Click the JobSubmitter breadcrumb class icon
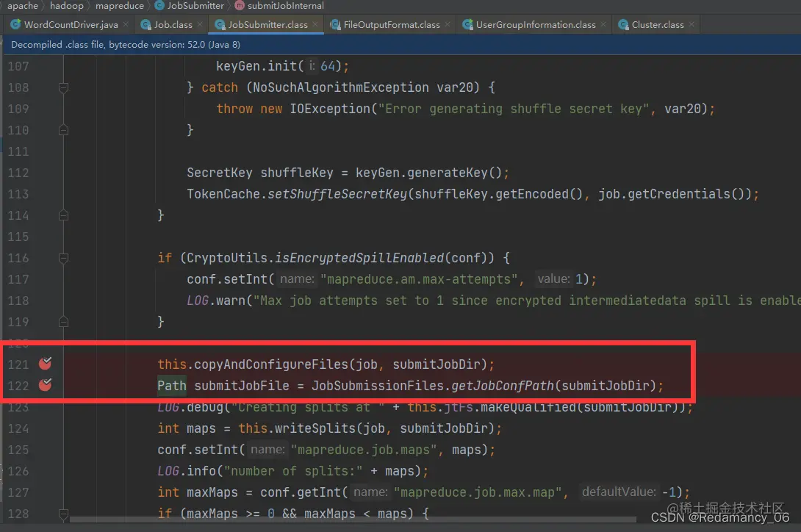Image resolution: width=801 pixels, height=532 pixels. point(159,6)
